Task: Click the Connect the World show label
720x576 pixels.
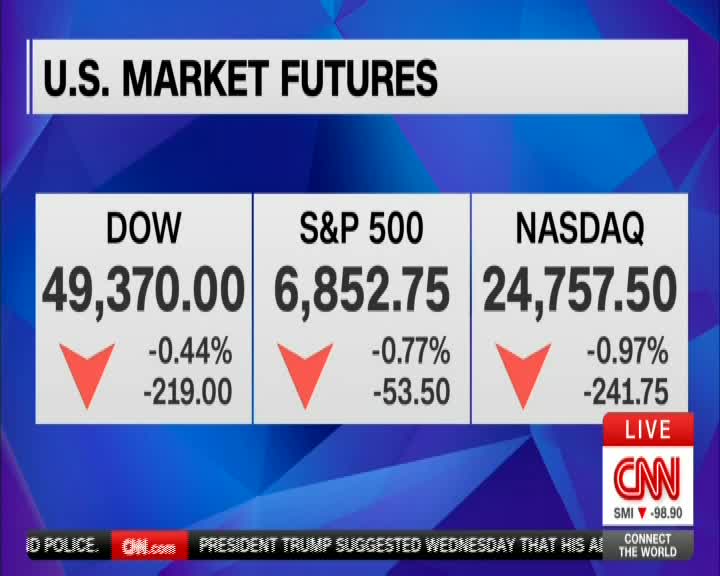Action: 648,545
